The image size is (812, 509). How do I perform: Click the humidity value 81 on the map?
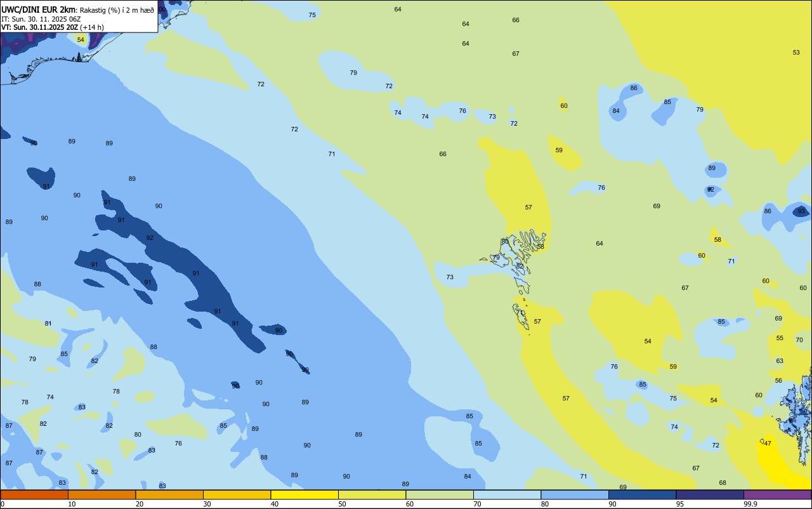point(48,324)
